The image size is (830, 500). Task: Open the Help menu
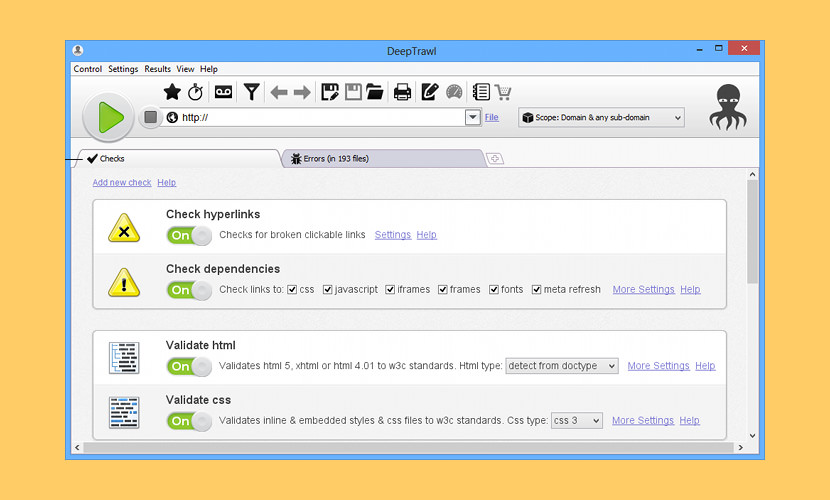point(209,69)
